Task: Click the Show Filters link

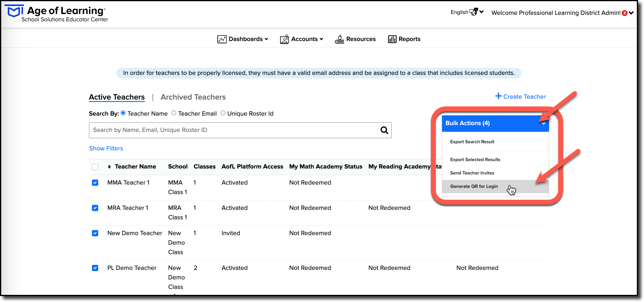Action: coord(106,148)
